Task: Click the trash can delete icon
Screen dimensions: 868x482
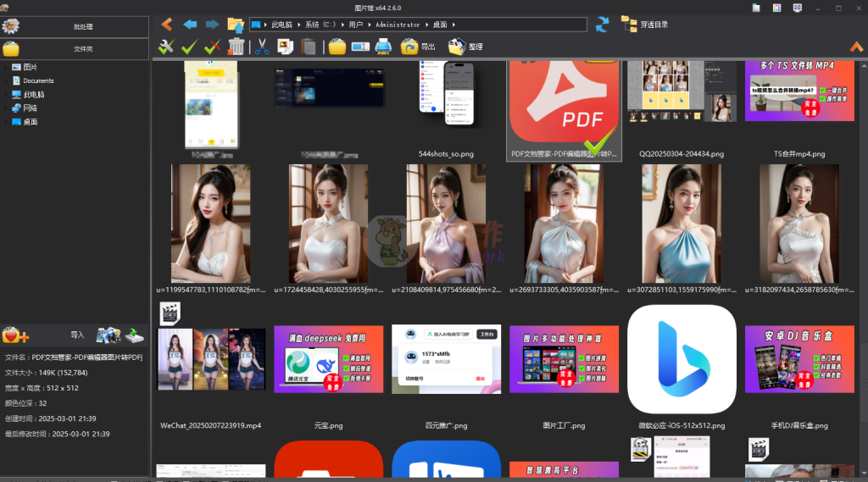Action: [x=237, y=47]
